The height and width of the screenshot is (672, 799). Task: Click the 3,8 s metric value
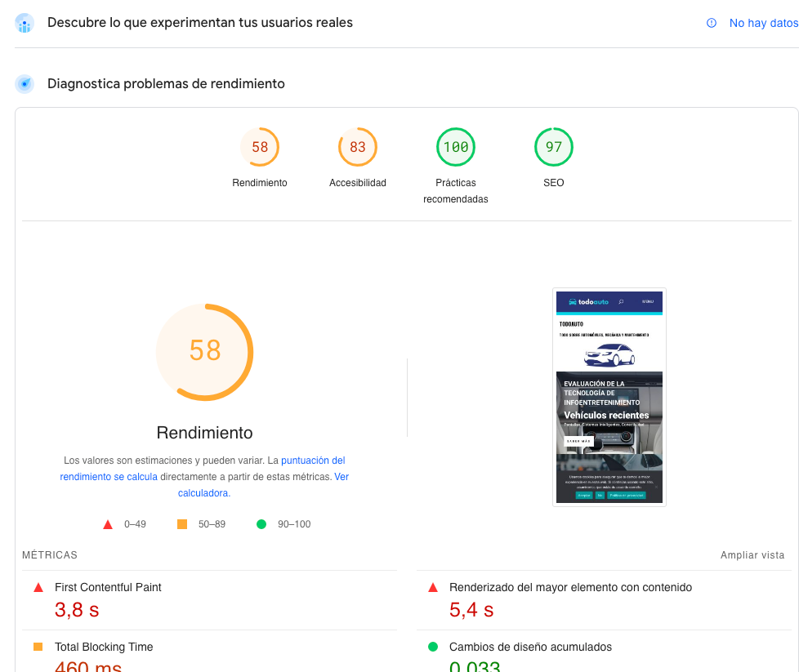(x=77, y=610)
